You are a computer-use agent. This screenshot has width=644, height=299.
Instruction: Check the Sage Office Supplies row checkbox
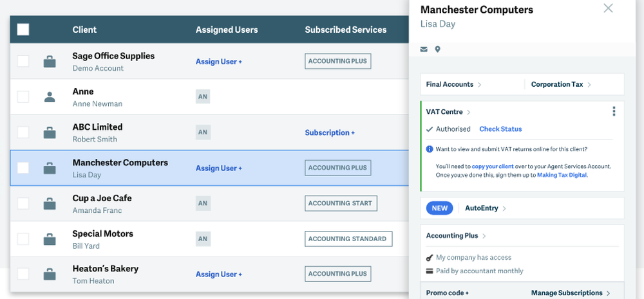click(23, 62)
